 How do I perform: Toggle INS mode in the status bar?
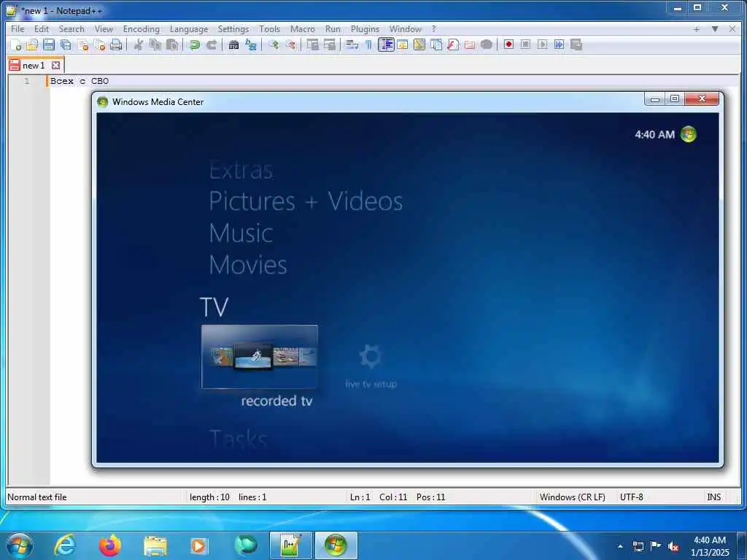(x=713, y=497)
